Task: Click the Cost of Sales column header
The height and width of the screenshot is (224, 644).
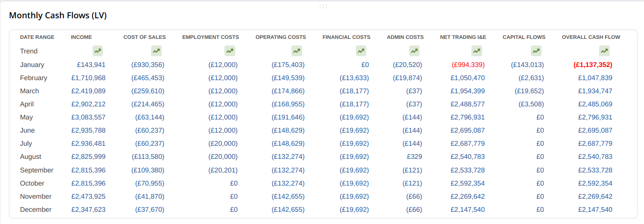Action: (x=145, y=37)
